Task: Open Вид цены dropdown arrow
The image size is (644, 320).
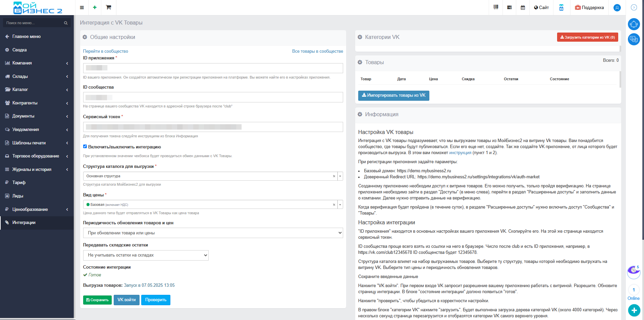Action: pos(340,204)
